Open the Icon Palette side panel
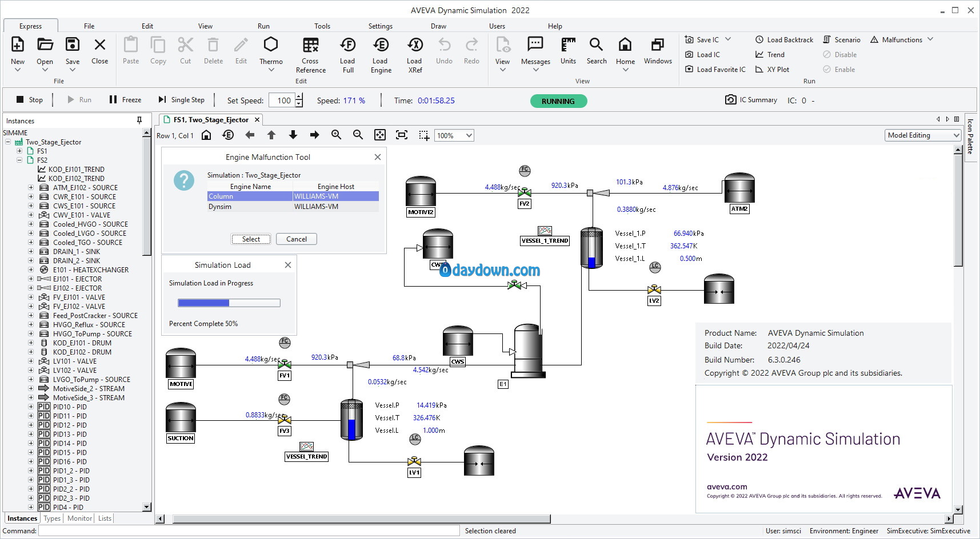 970,136
